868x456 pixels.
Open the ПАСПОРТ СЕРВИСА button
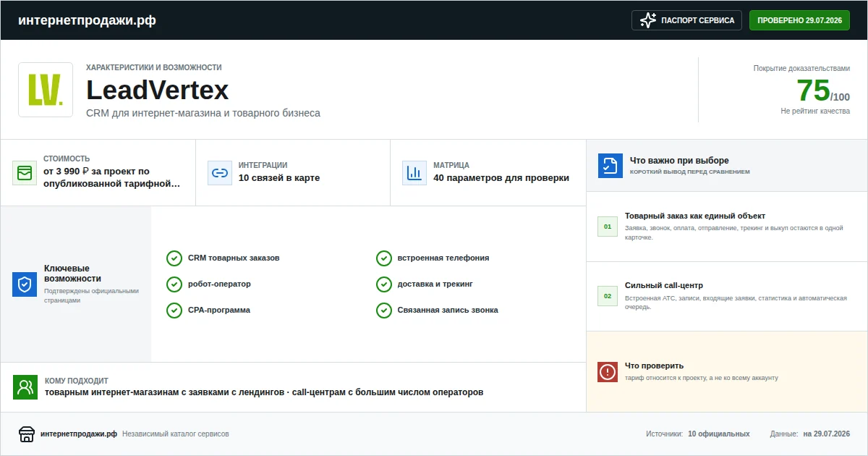pos(687,20)
